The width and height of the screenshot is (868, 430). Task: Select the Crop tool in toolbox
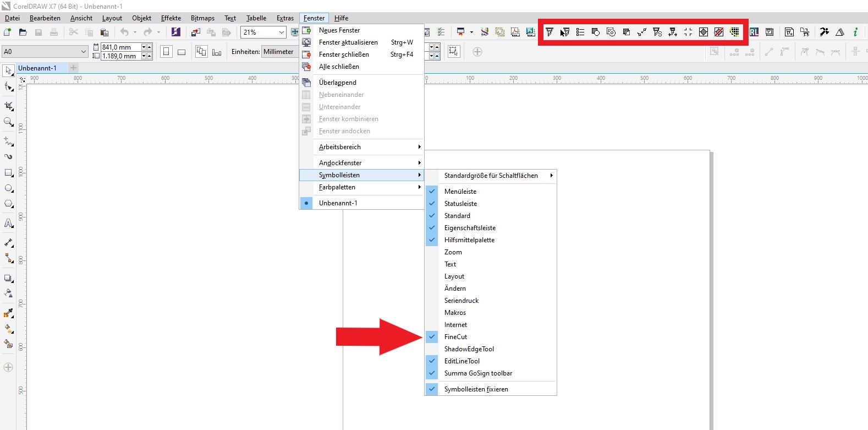tap(8, 106)
